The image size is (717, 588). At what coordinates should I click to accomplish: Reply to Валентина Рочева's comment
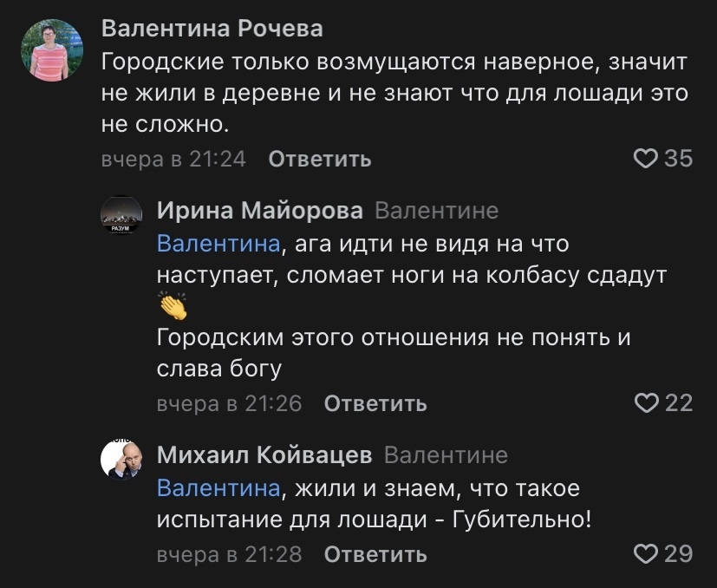coord(320,159)
